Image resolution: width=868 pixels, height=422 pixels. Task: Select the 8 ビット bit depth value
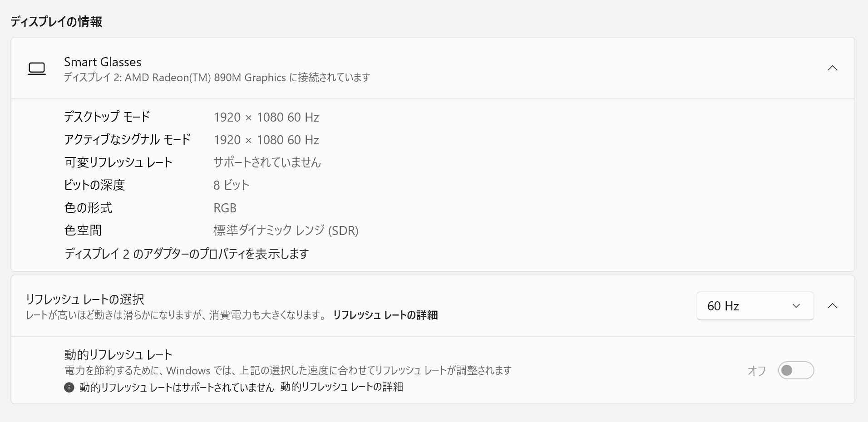click(232, 185)
